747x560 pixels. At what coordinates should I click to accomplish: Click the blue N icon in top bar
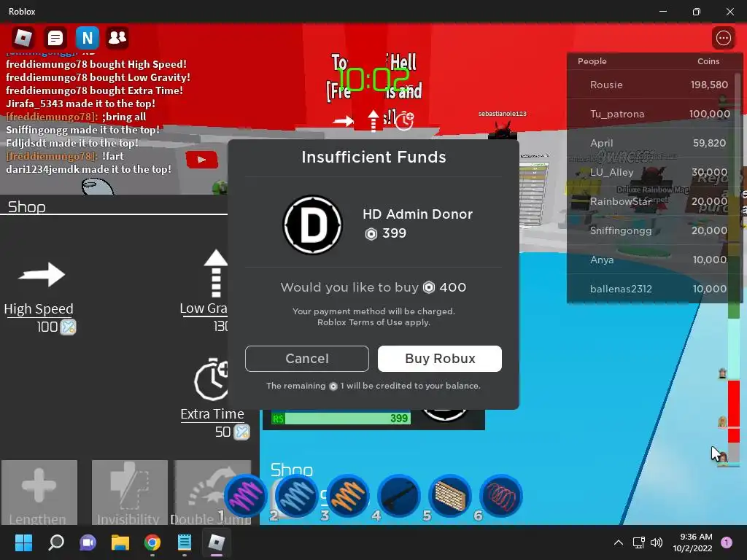(88, 38)
